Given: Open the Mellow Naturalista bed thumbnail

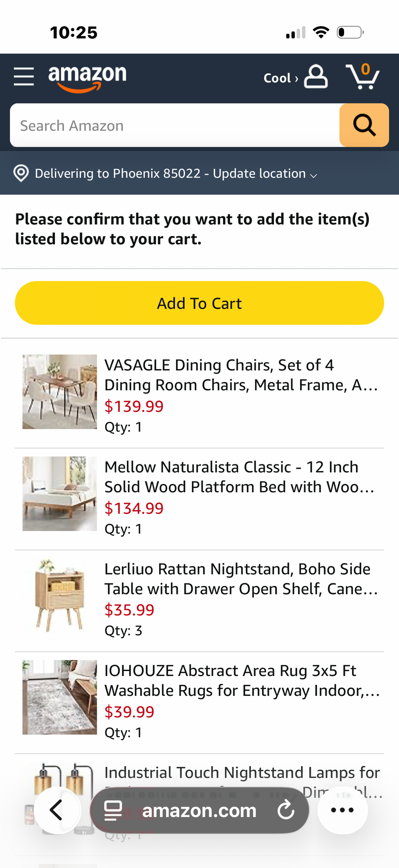Looking at the screenshot, I should (x=60, y=494).
